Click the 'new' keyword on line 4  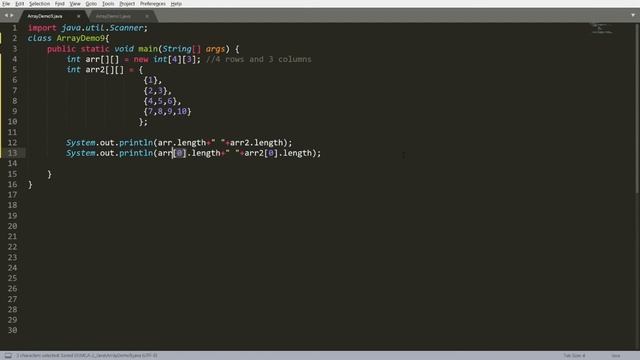pos(141,59)
